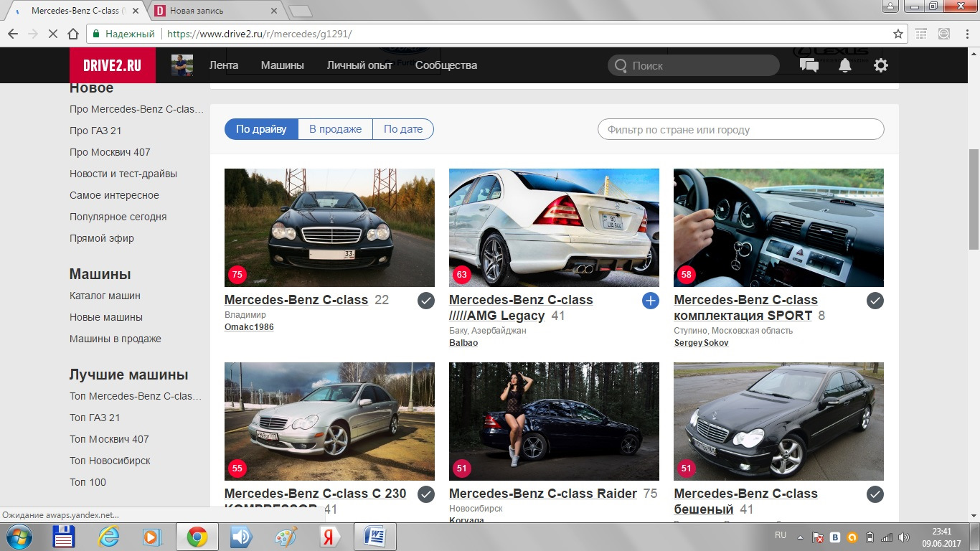This screenshot has height=551, width=980.
Task: Open Windows Start button
Action: [x=18, y=537]
